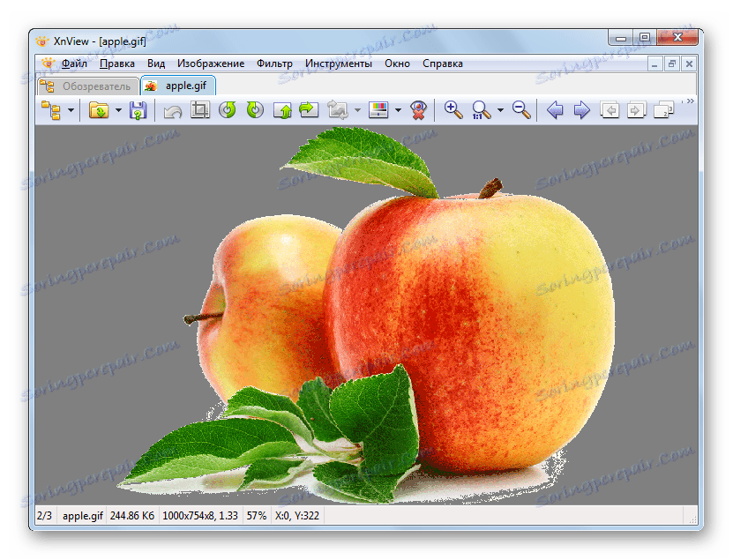The height and width of the screenshot is (560, 733).
Task: Click the Open file folder icon
Action: point(99,111)
